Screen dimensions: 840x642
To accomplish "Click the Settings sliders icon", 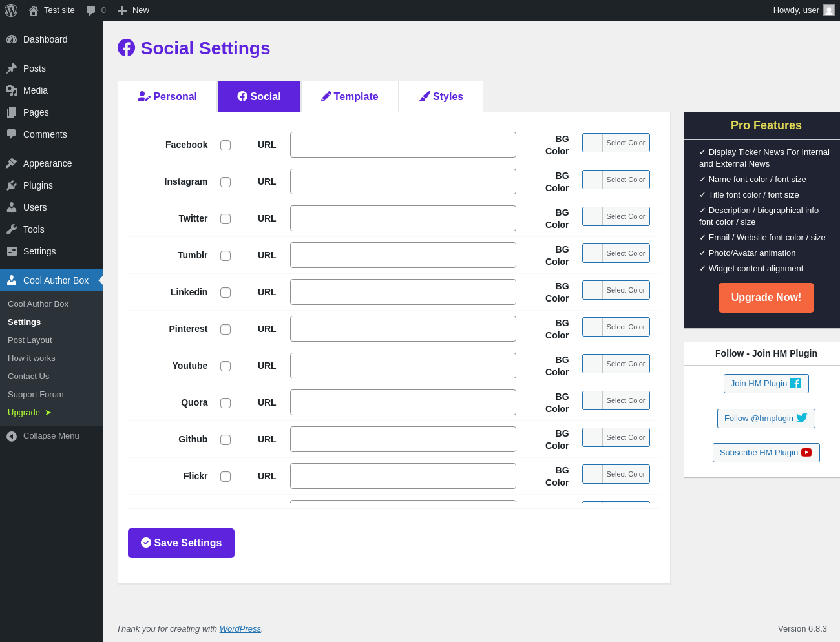I will [x=12, y=251].
